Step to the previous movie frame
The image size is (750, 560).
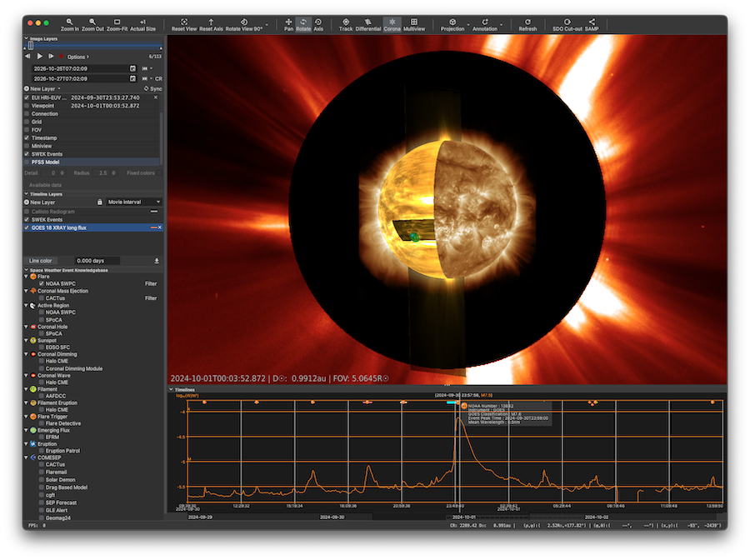[x=27, y=57]
